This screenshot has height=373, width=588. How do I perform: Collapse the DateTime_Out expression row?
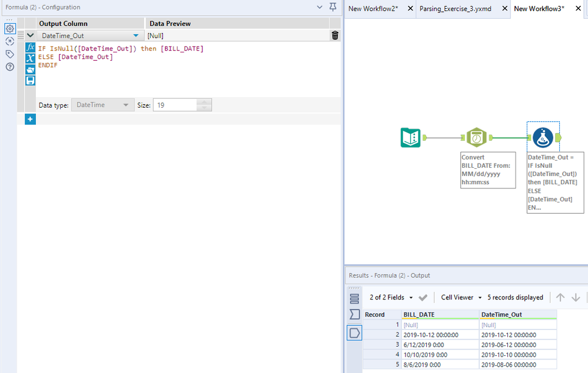[31, 36]
